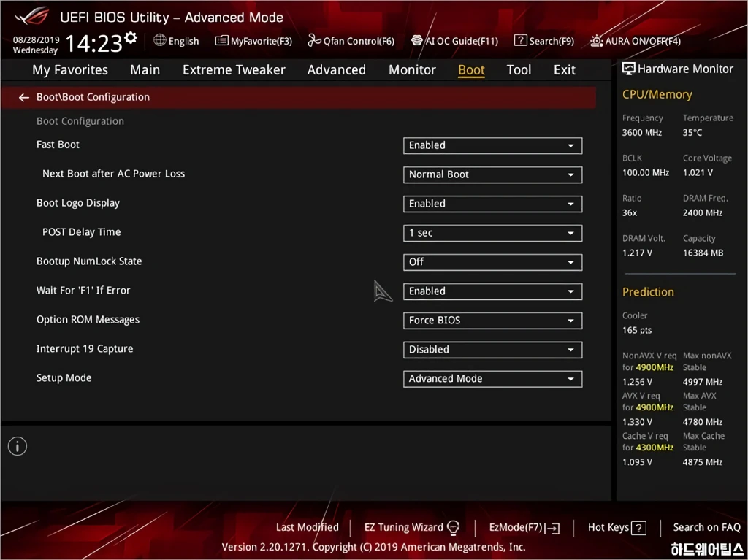This screenshot has height=560, width=748.
Task: Switch to the Monitor tab
Action: tap(412, 69)
